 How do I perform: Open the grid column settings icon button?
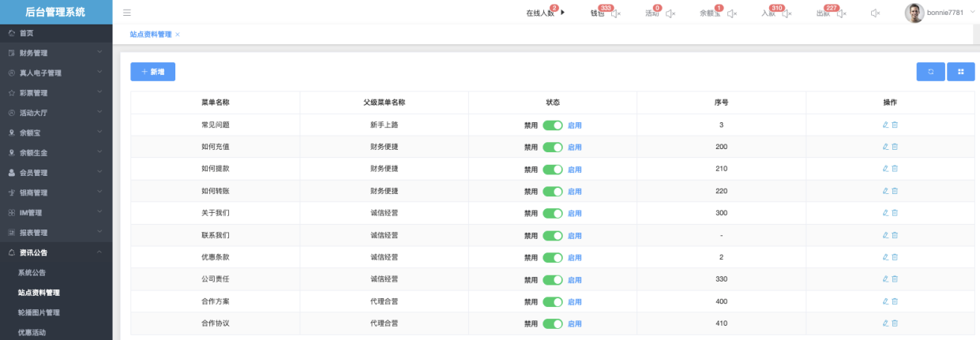(960, 72)
